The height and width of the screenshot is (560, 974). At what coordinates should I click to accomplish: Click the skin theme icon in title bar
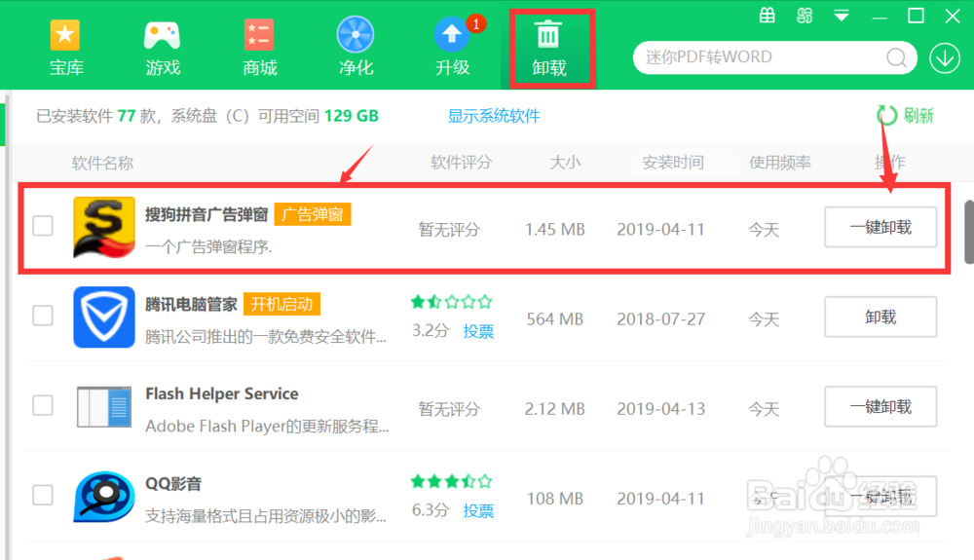tap(805, 16)
